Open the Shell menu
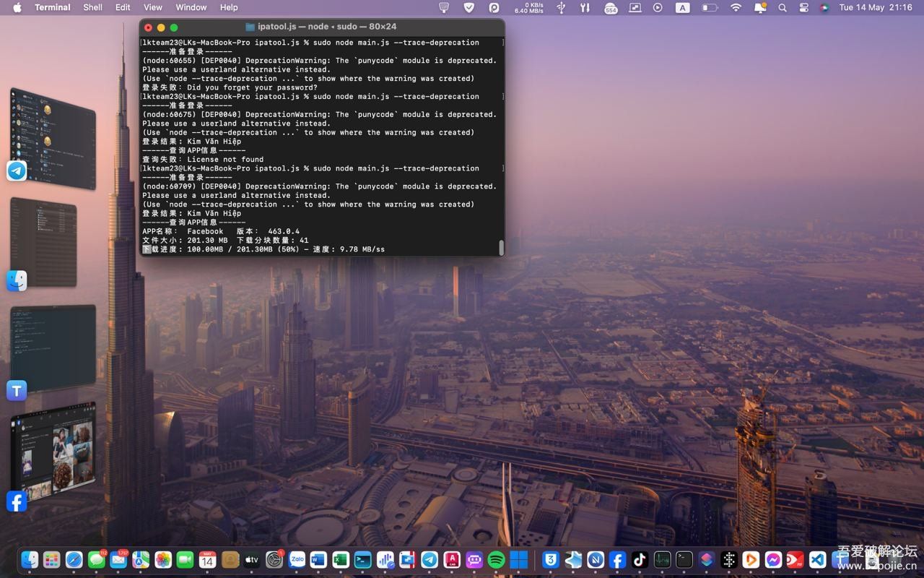Viewport: 924px width, 578px height. (93, 7)
